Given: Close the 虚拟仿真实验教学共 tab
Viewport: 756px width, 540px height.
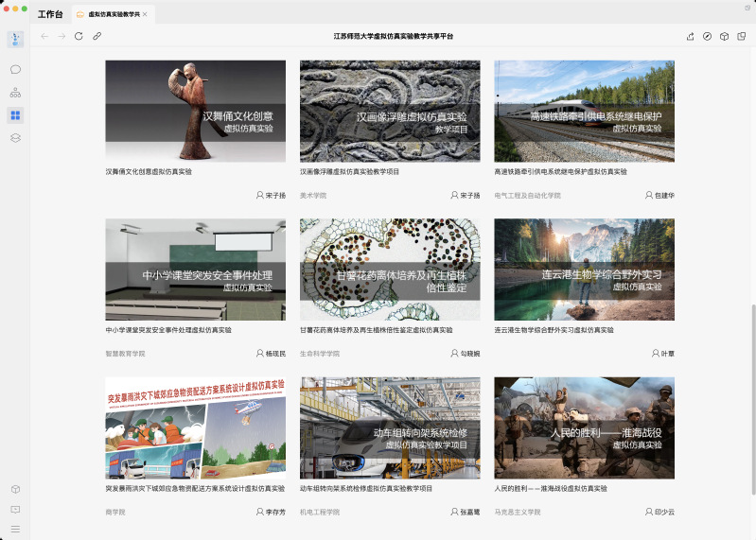Looking at the screenshot, I should click(145, 14).
